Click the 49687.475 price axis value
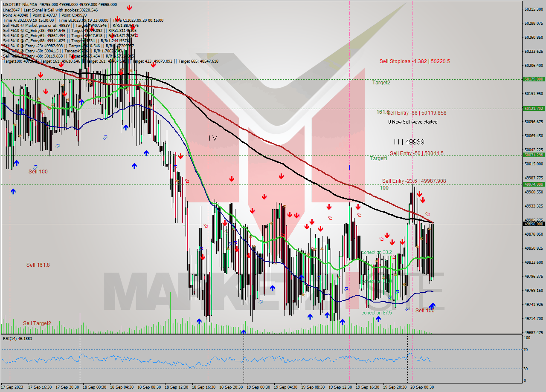This screenshot has height=392, width=546. point(534,332)
